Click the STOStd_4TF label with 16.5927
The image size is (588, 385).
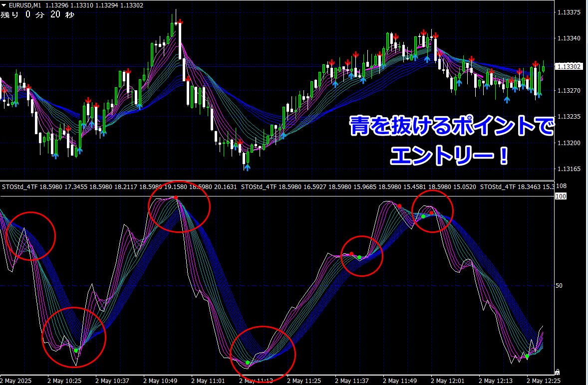pyautogui.click(x=358, y=187)
